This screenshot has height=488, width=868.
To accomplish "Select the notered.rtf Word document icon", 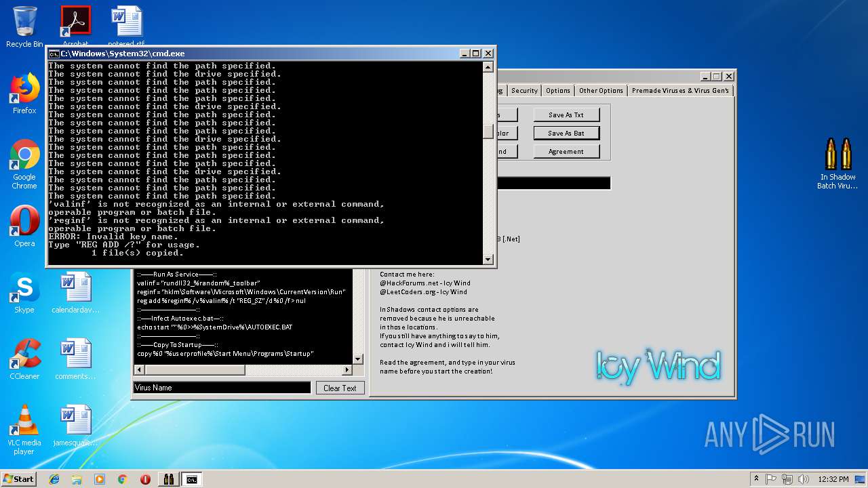I will tap(126, 24).
